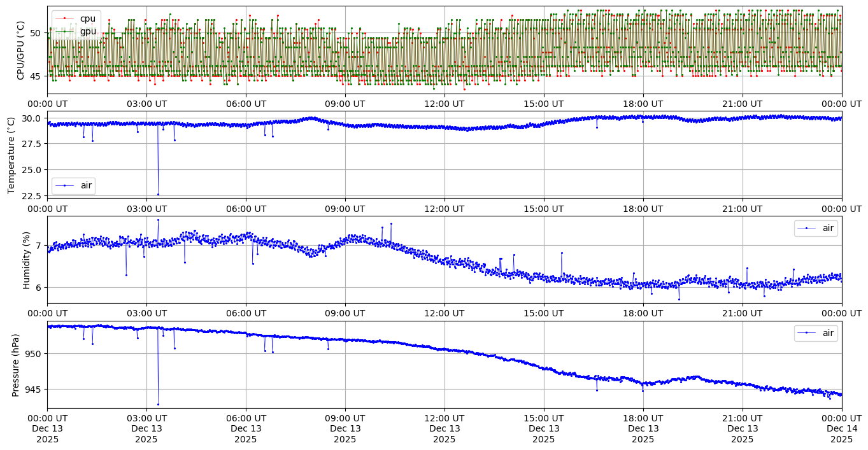Click the air legend in Temperature plot
The height and width of the screenshot is (450, 868).
point(73,186)
